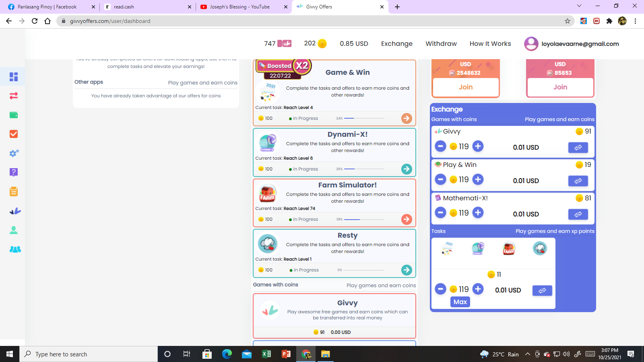Click the Windows taskbar search box
Viewport: 644px width, 362px height.
click(x=89, y=354)
